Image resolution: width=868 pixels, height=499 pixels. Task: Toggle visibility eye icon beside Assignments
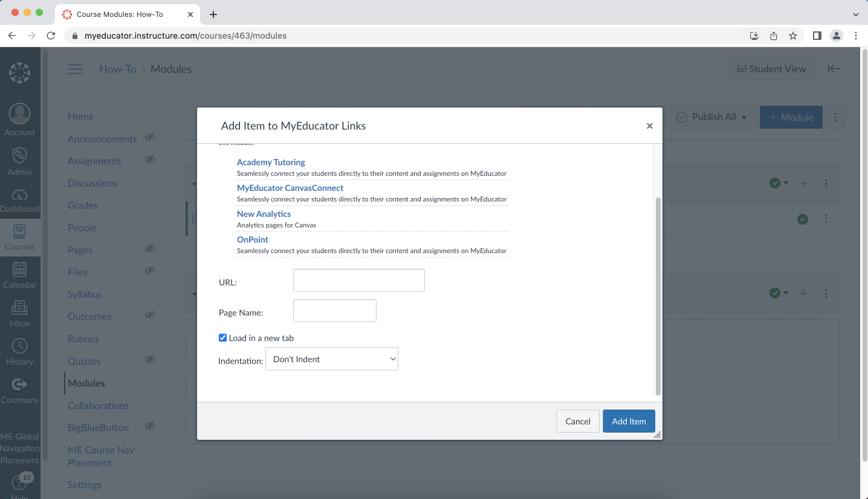150,159
